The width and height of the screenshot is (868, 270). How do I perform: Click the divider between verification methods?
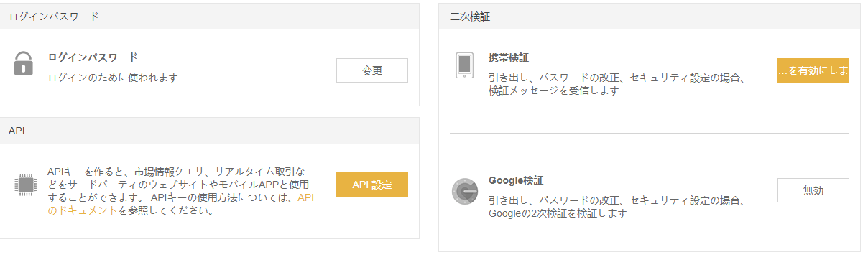tap(650, 133)
